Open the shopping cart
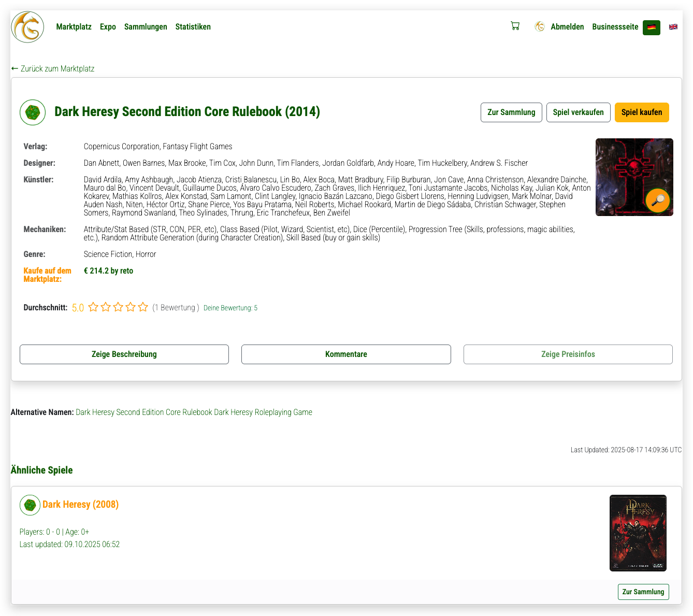The width and height of the screenshot is (693, 616). point(515,26)
